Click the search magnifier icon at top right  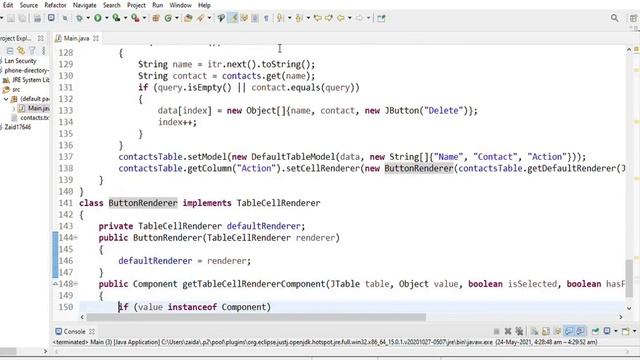coord(614,18)
